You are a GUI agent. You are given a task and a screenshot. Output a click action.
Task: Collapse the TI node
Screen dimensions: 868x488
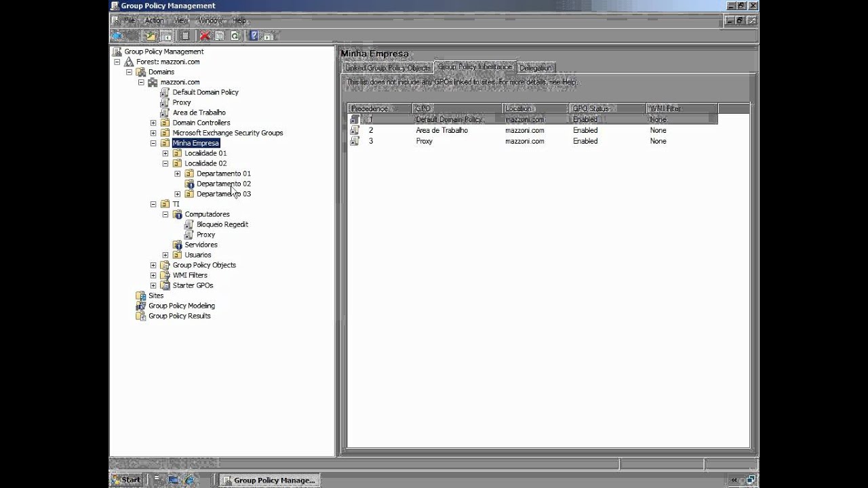point(153,204)
